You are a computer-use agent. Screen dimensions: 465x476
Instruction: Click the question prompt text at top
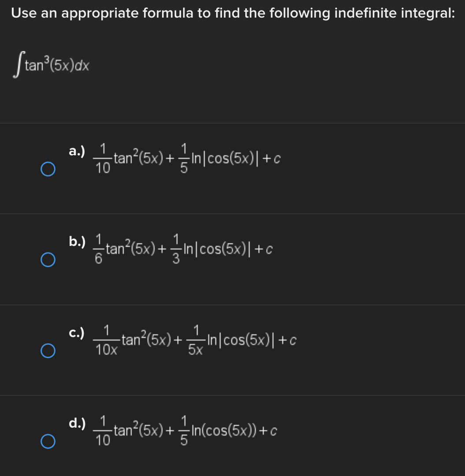232,13
